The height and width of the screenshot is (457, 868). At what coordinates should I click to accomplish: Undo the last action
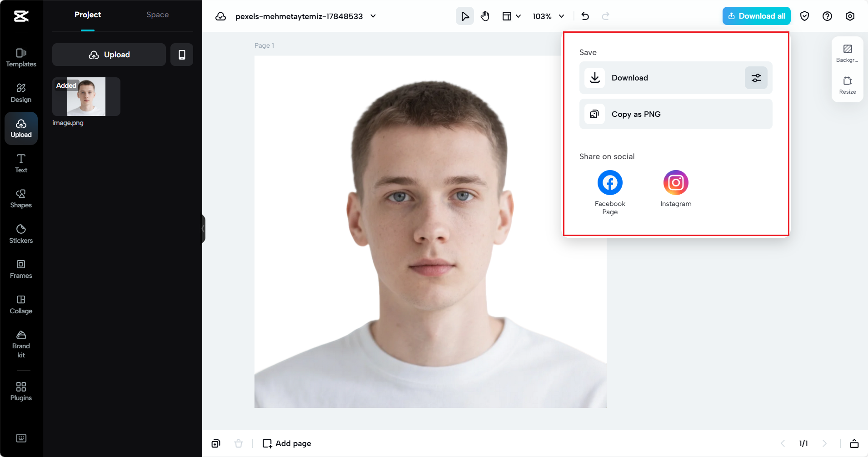pos(585,16)
